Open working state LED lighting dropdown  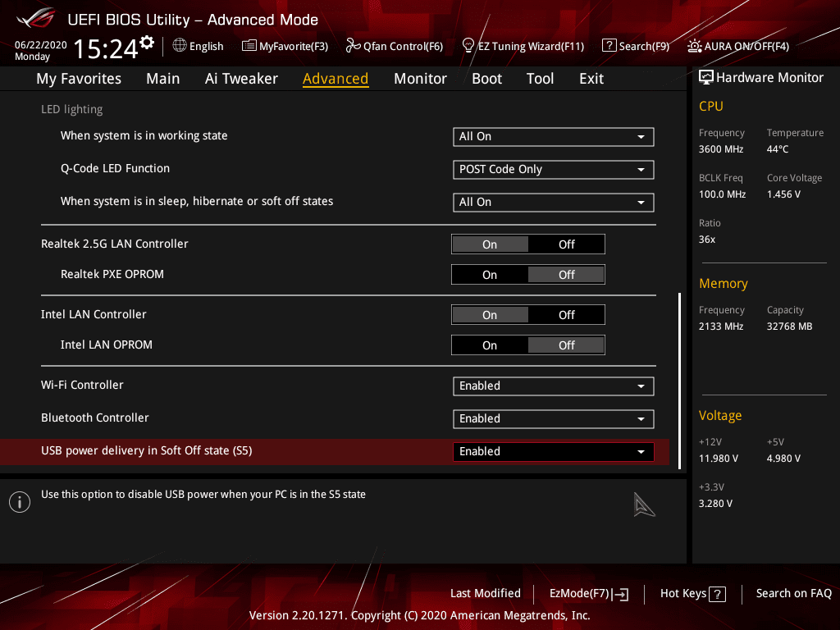[x=554, y=137]
